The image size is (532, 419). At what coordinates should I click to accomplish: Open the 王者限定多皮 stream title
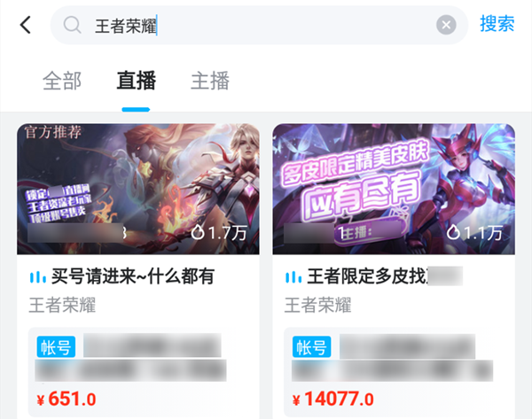(x=367, y=276)
